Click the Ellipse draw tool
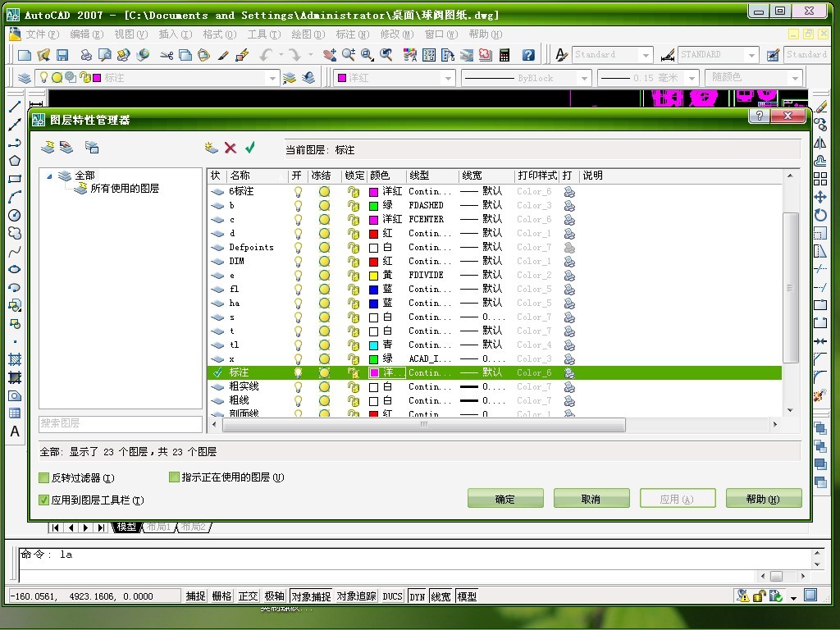840x630 pixels. (x=15, y=269)
